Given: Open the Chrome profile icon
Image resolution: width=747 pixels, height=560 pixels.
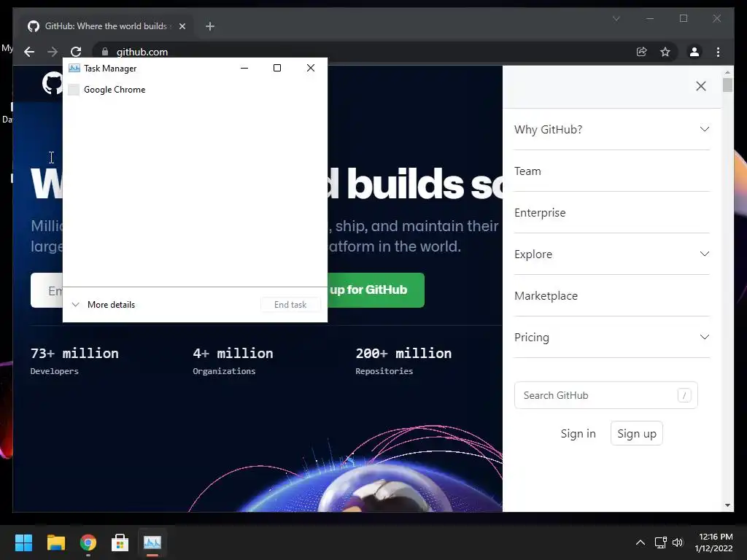Looking at the screenshot, I should (x=694, y=52).
